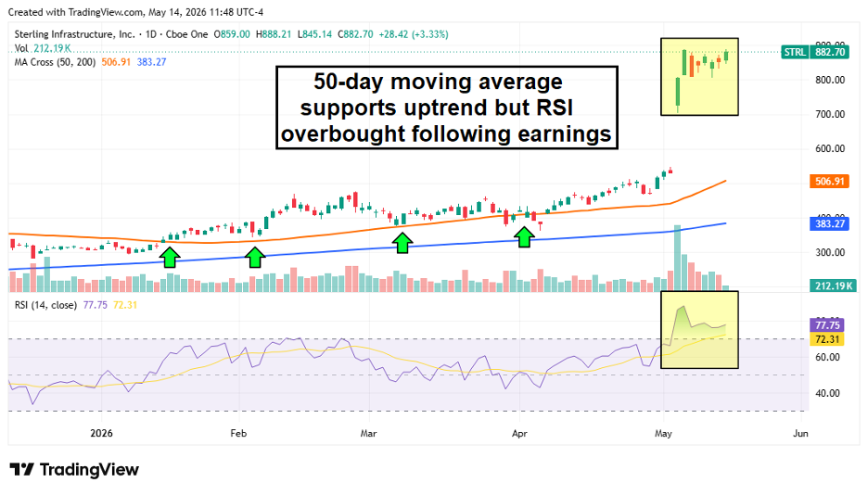Select the O859.00 open value
The image size is (868, 495).
(x=232, y=34)
